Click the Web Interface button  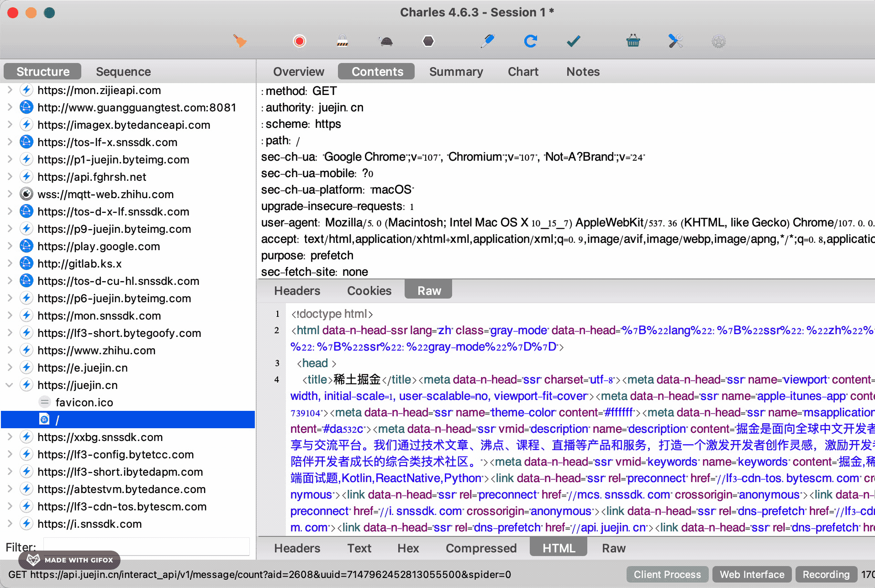(752, 574)
